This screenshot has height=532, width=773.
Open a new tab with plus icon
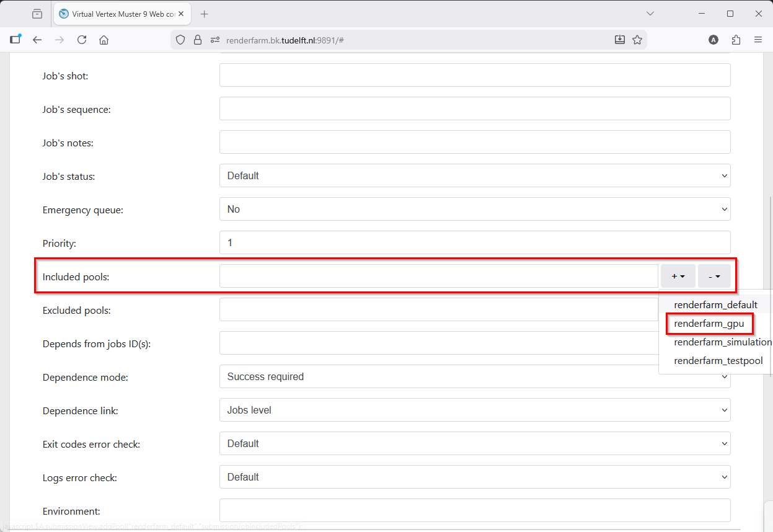[x=205, y=14]
